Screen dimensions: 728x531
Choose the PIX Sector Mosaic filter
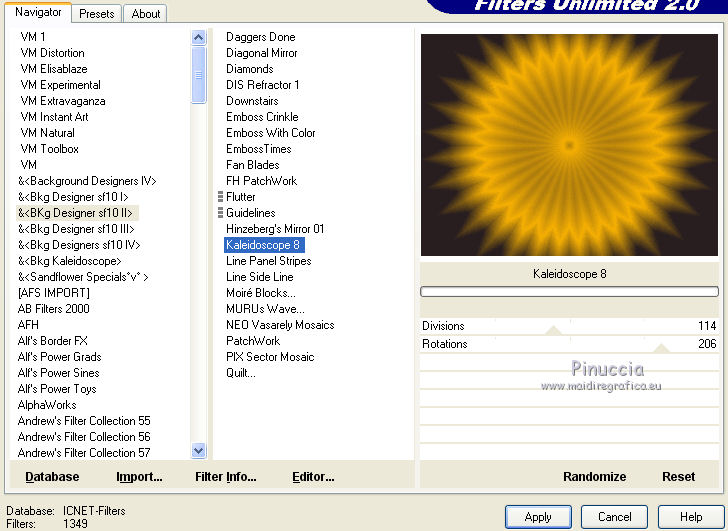(x=270, y=357)
